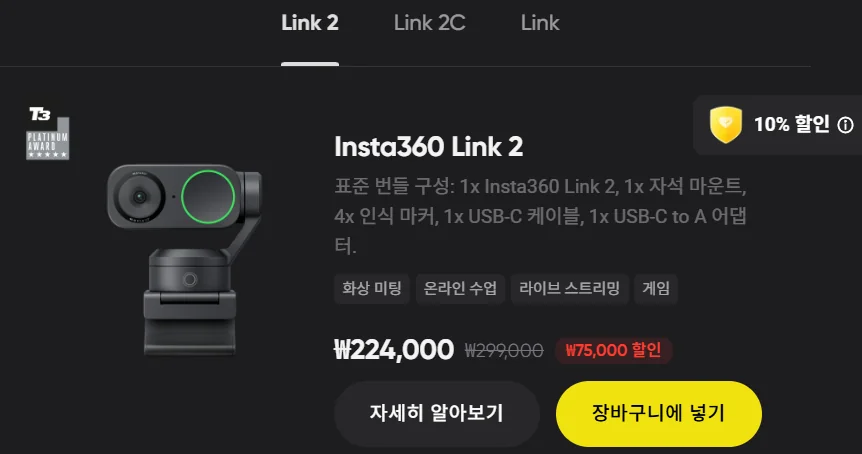Click the crossed-out ₩299,000 original price
Viewport: 862px width, 454px height.
504,350
